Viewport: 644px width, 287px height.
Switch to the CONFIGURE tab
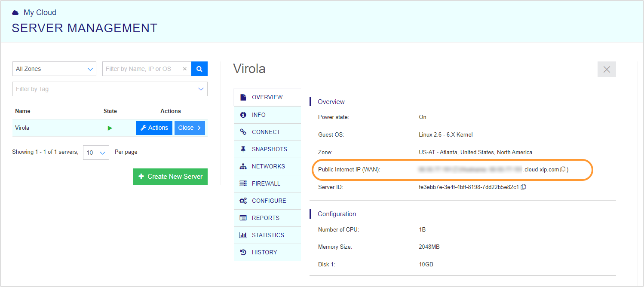point(267,201)
